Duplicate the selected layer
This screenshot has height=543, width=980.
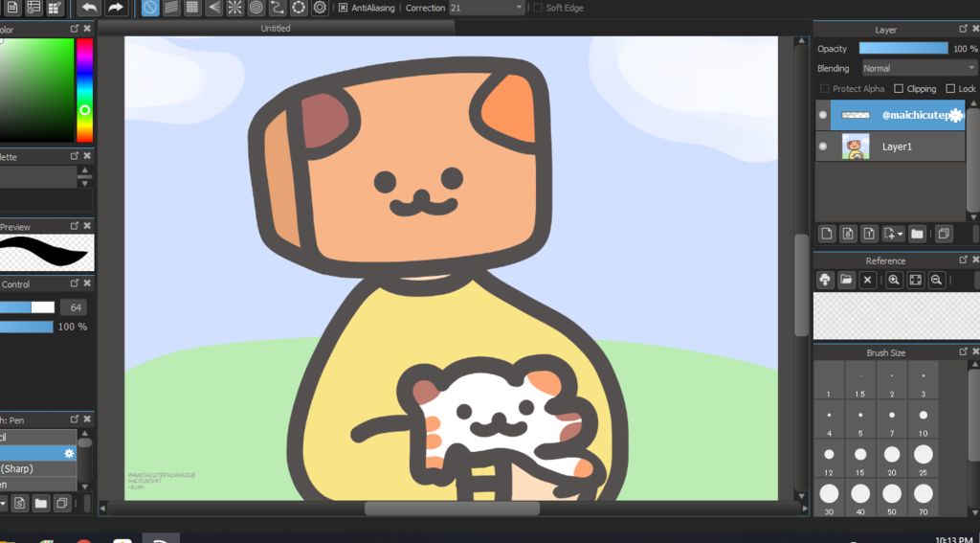944,234
